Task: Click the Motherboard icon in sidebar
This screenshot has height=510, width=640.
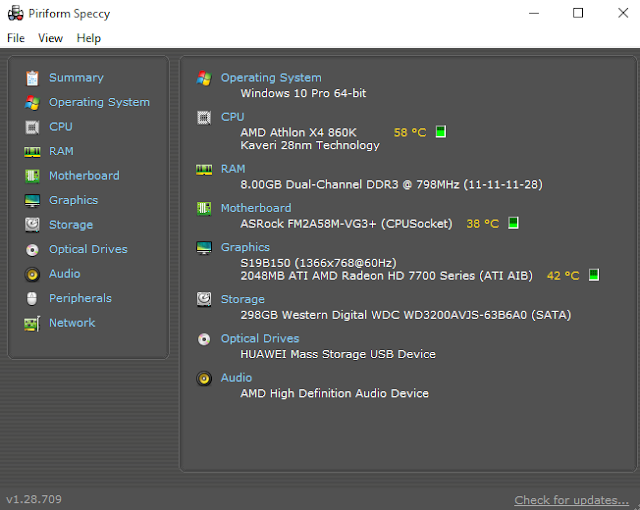Action: pyautogui.click(x=32, y=176)
